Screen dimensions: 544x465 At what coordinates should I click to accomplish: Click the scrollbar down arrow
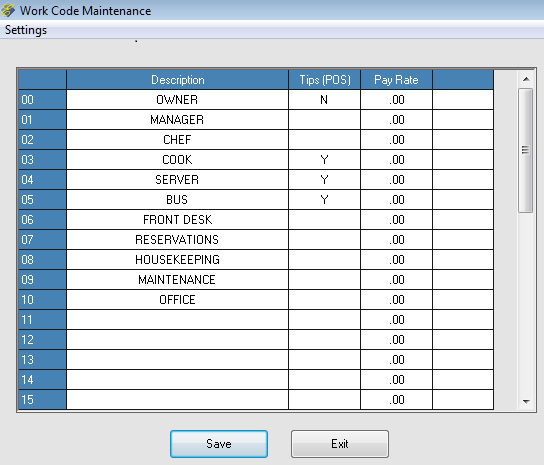click(x=526, y=401)
